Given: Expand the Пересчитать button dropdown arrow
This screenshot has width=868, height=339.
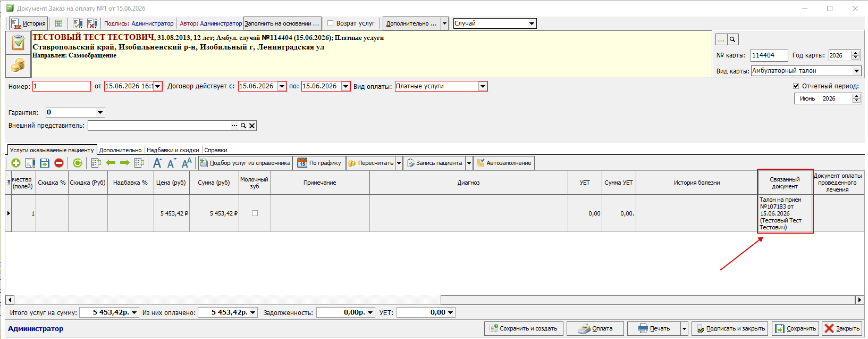Looking at the screenshot, I should [399, 163].
